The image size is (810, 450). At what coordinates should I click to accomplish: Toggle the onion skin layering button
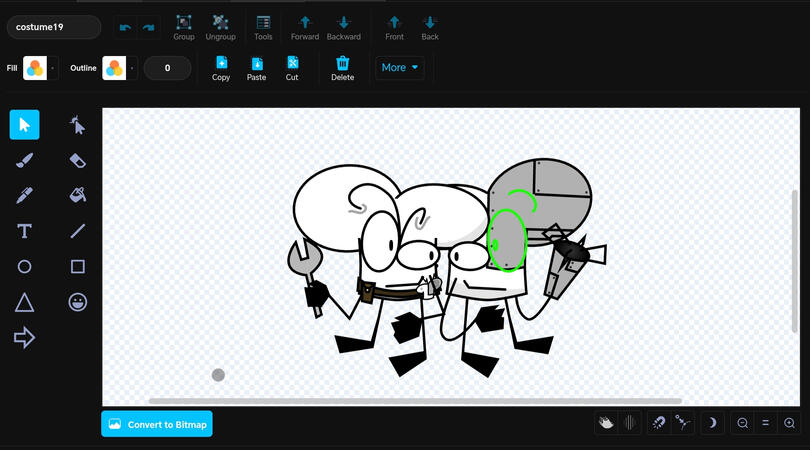click(x=606, y=423)
